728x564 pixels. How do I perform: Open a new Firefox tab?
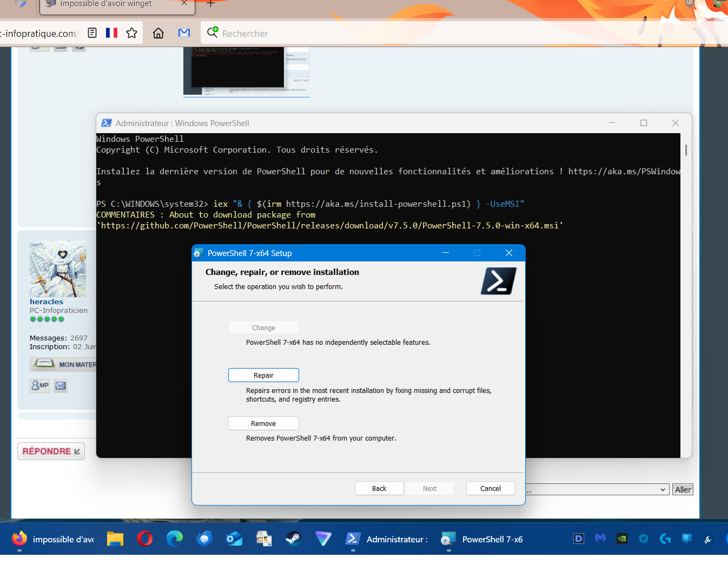pos(211,3)
